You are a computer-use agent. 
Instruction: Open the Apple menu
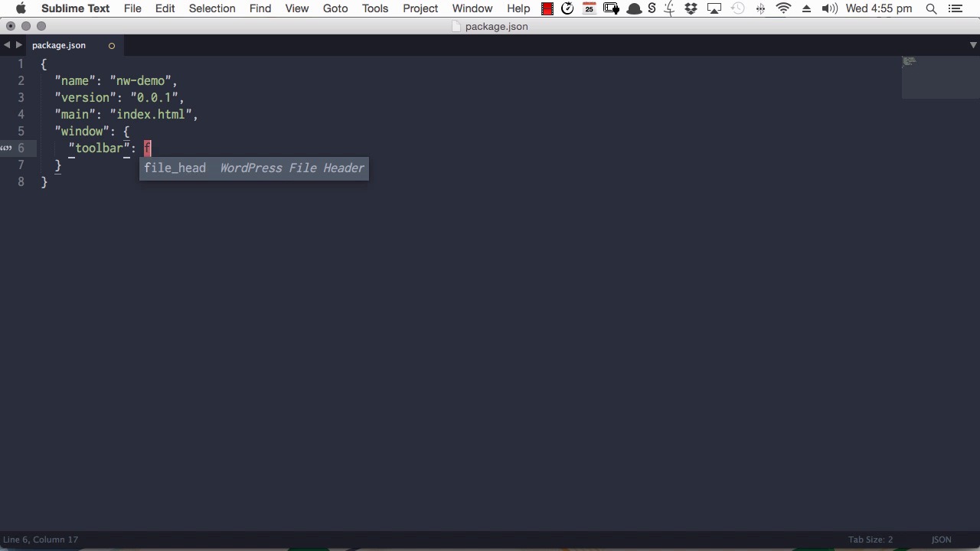click(x=21, y=8)
